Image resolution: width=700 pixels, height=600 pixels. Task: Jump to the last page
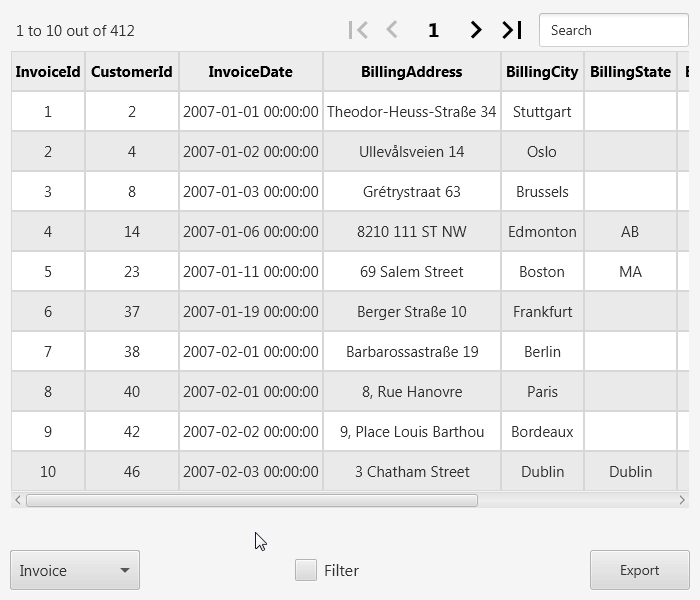pyautogui.click(x=512, y=30)
